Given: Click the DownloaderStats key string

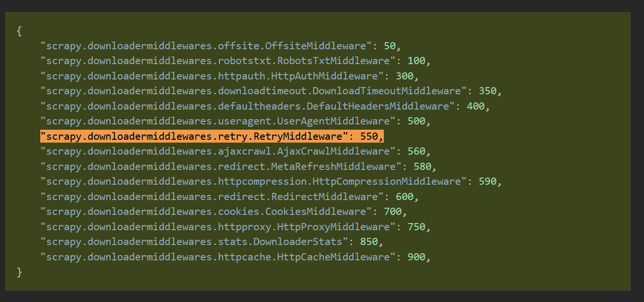Looking at the screenshot, I should click(x=194, y=242).
